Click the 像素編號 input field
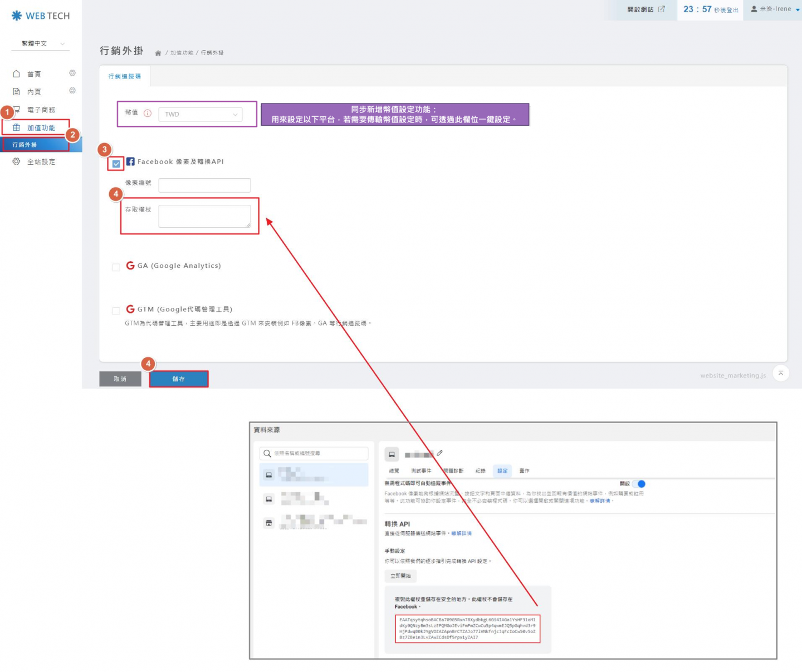The image size is (802, 672). coord(204,185)
